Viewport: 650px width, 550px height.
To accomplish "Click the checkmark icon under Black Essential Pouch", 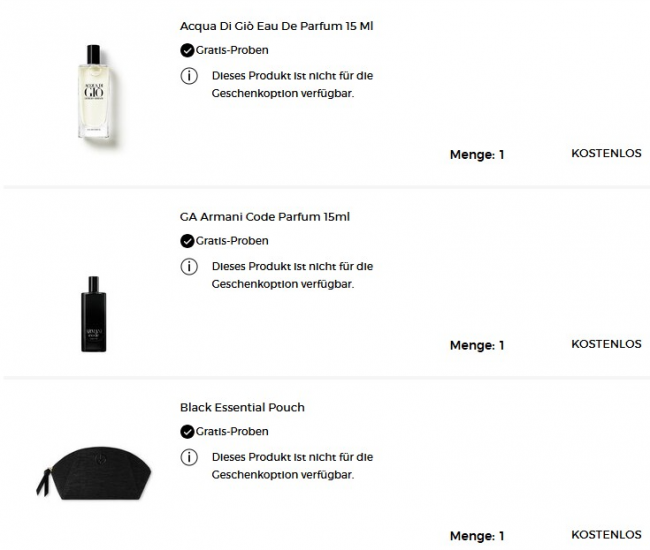I will [x=187, y=432].
